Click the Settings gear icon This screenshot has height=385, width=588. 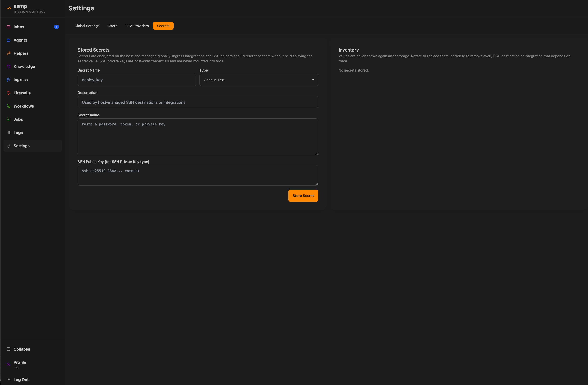point(8,146)
